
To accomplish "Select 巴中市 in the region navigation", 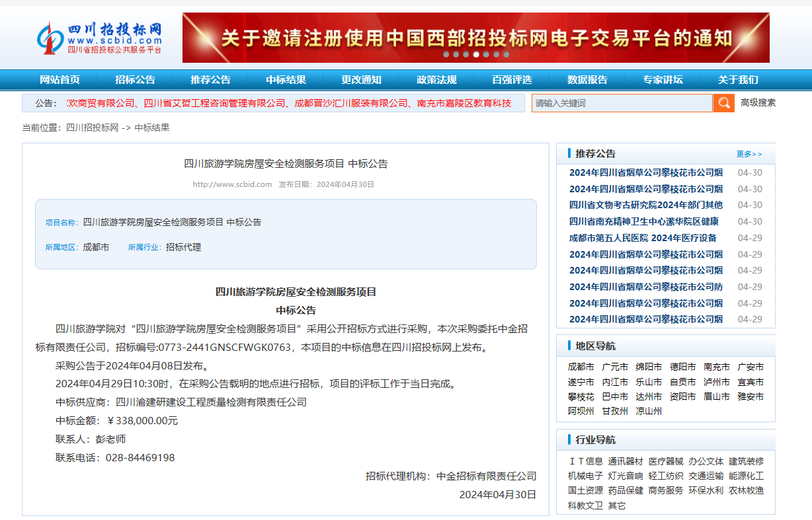I will click(615, 396).
